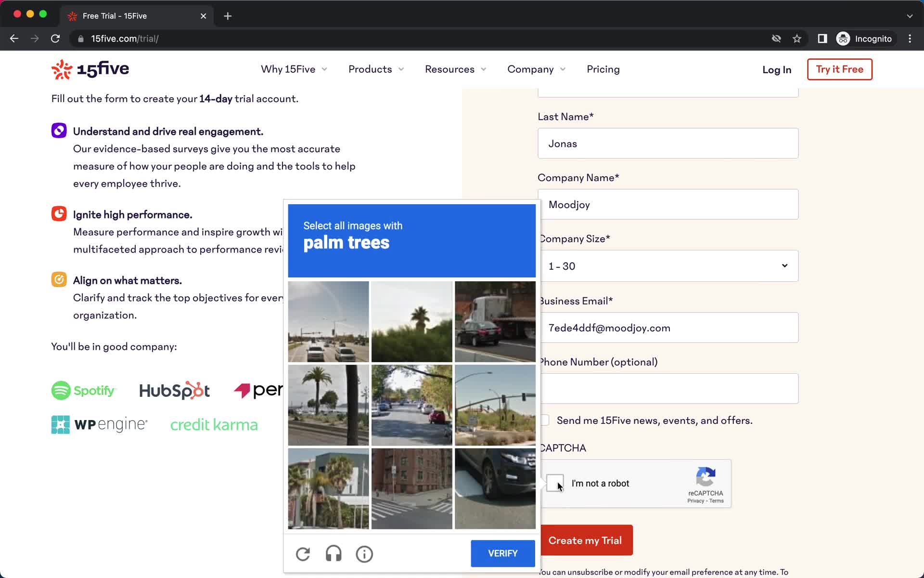Click the Credit Karma logo
This screenshot has height=578, width=924.
(x=214, y=425)
